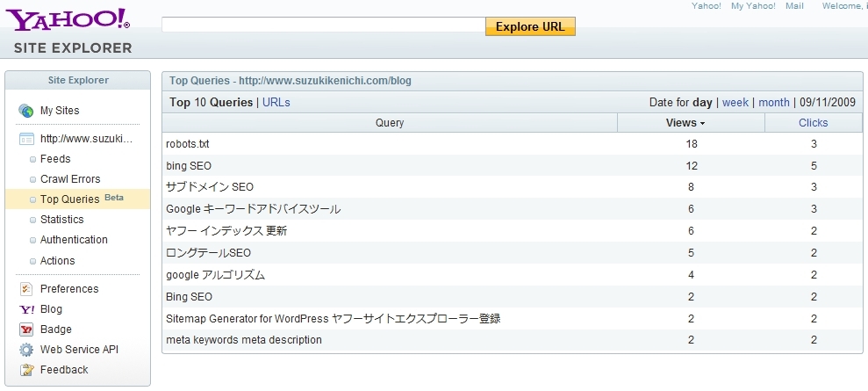
Task: Focus the Explore URL input field
Action: coord(323,25)
